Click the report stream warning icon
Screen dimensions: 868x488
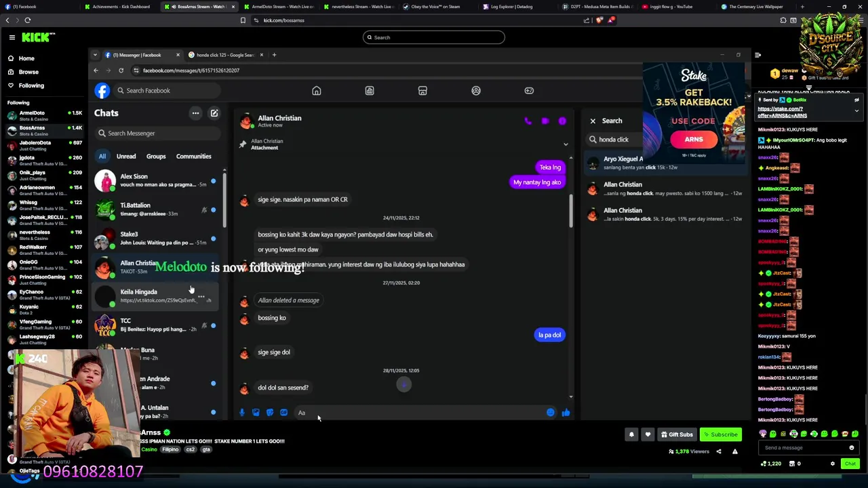point(734,451)
